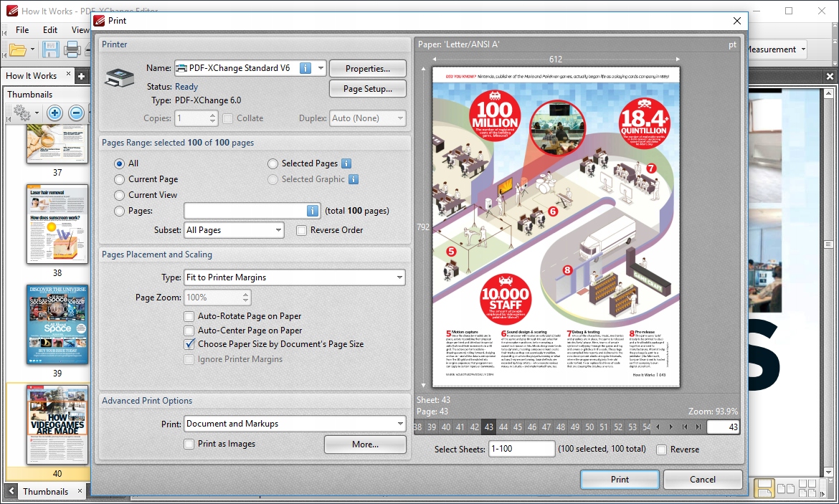Click the info icon next to Selected Pages
Viewport: 839px width, 504px height.
coord(346,163)
